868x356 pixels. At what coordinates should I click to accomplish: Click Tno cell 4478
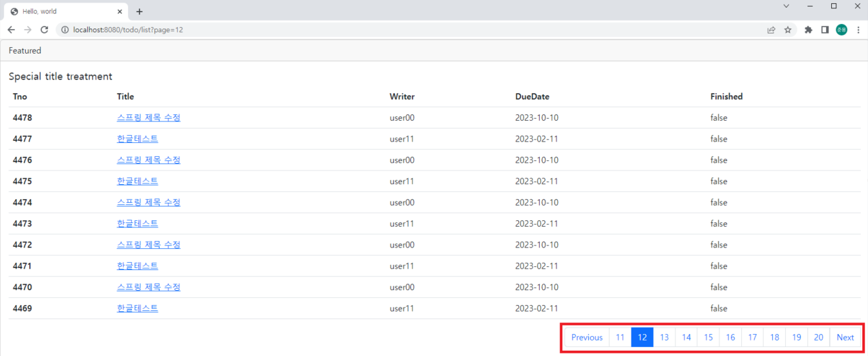click(22, 118)
